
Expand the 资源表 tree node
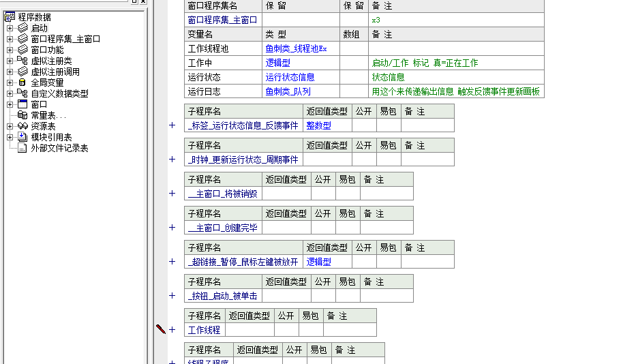tap(10, 126)
